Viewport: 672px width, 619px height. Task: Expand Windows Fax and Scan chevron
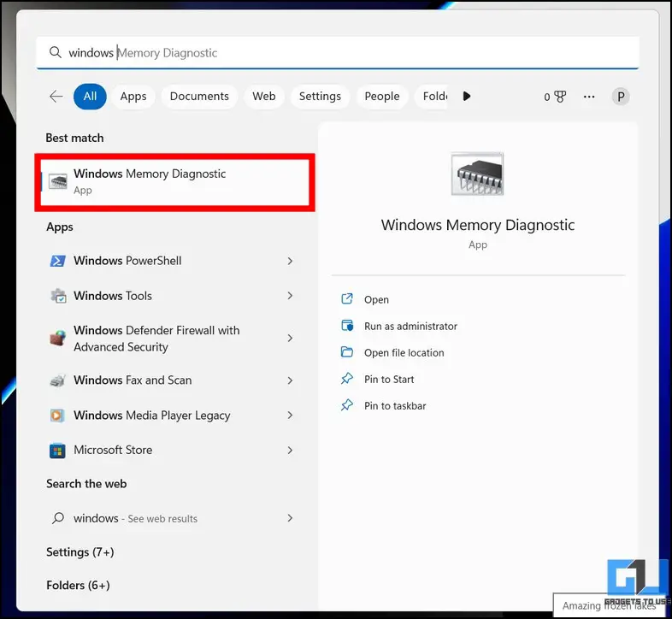pos(290,380)
